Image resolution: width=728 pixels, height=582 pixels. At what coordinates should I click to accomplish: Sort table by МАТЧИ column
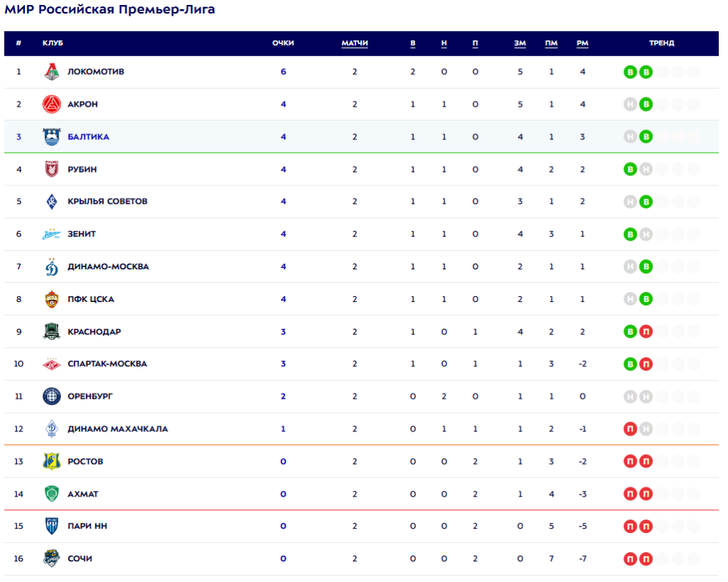coord(355,43)
